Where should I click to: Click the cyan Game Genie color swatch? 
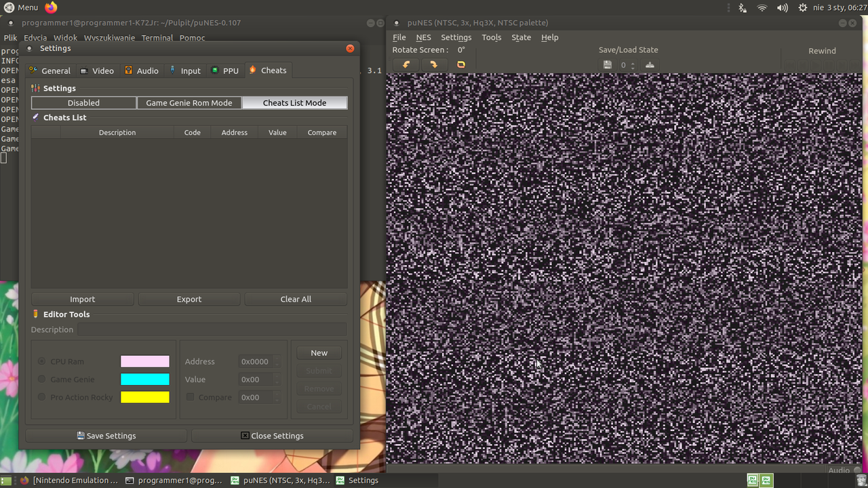click(x=145, y=380)
